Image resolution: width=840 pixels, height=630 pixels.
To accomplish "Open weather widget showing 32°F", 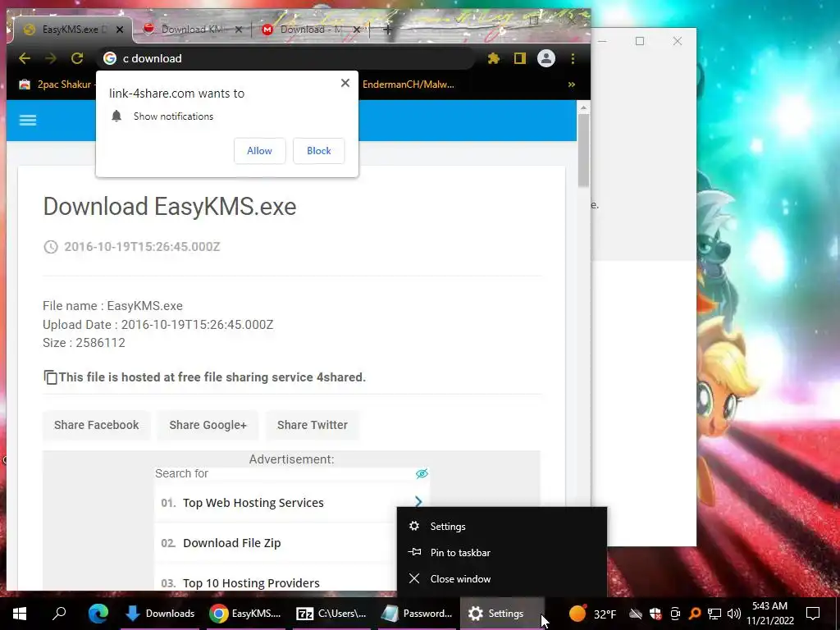I will click(x=592, y=614).
